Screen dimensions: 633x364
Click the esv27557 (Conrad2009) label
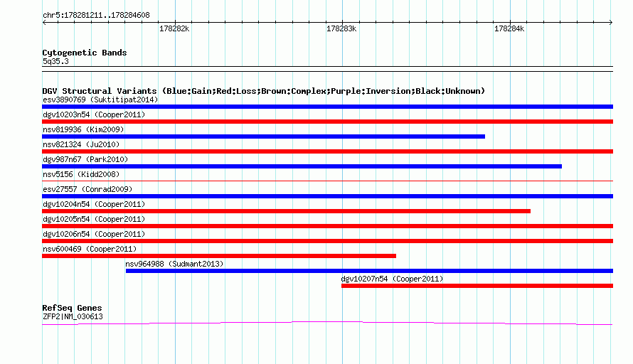(87, 189)
